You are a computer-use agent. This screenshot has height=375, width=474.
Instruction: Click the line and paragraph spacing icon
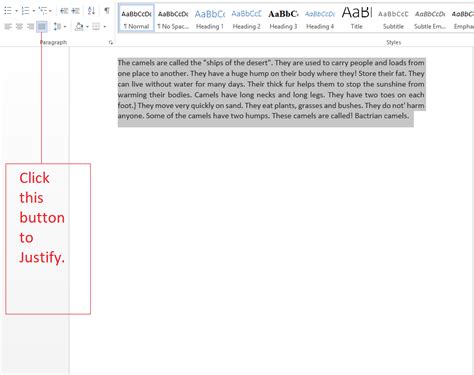(x=58, y=26)
